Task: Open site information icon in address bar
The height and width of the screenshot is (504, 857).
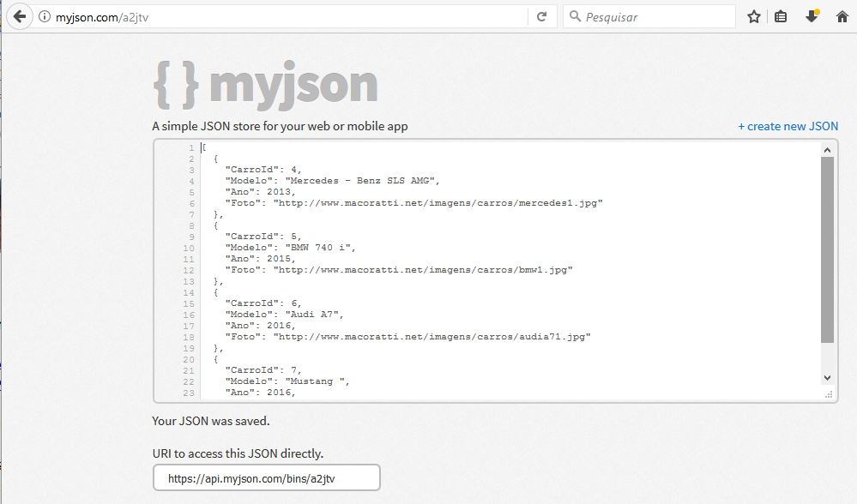Action: [45, 17]
